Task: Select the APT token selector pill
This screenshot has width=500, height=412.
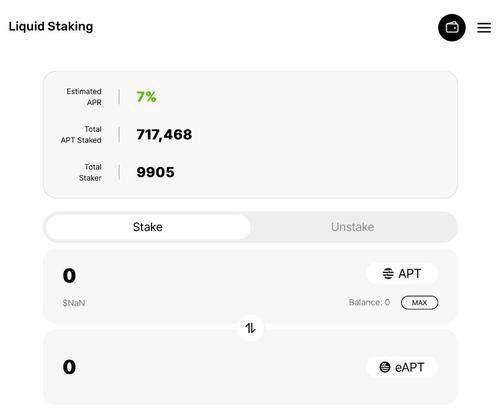Action: [x=402, y=273]
